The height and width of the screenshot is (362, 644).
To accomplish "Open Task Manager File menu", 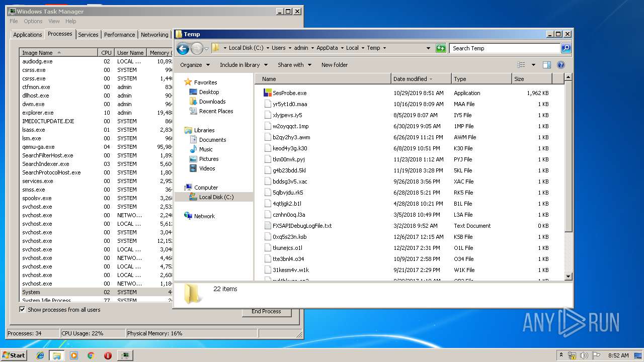I will click(14, 21).
